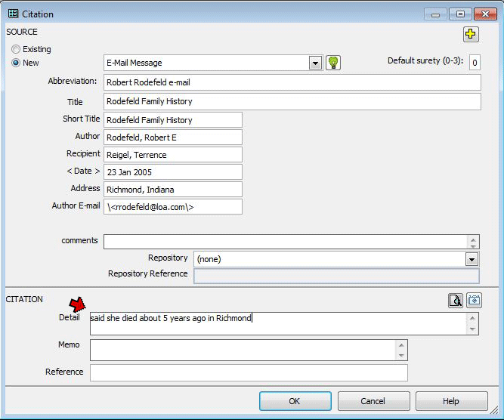Click the green lightbulb source type hint icon
The image size is (504, 420).
click(x=333, y=63)
